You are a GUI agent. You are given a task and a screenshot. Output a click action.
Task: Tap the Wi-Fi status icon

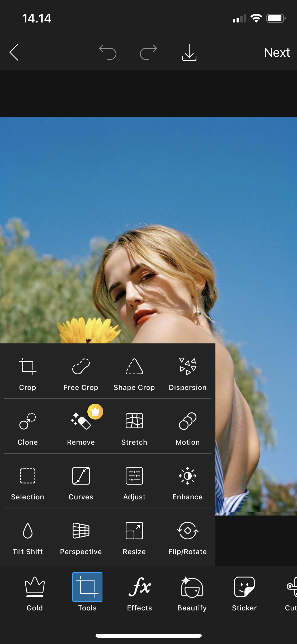[256, 18]
